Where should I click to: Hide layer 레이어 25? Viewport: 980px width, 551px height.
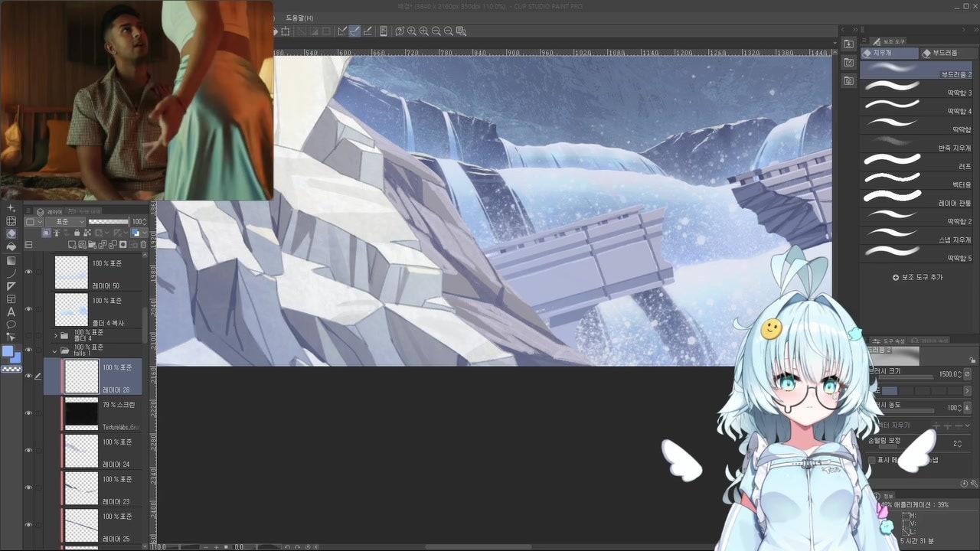[29, 525]
